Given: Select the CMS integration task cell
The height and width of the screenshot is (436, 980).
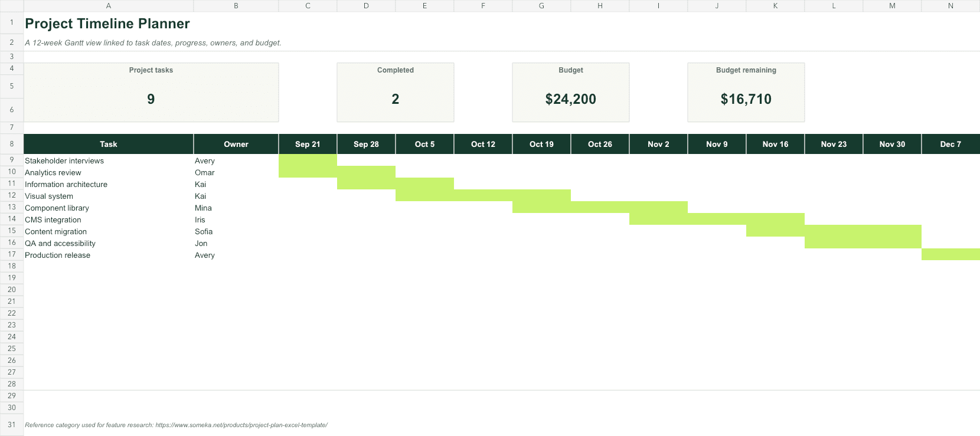Looking at the screenshot, I should [x=109, y=219].
